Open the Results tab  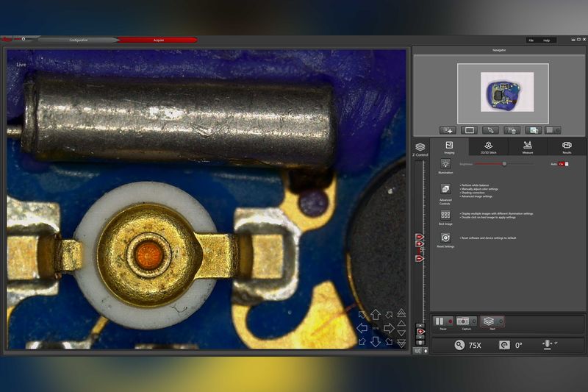pos(567,146)
